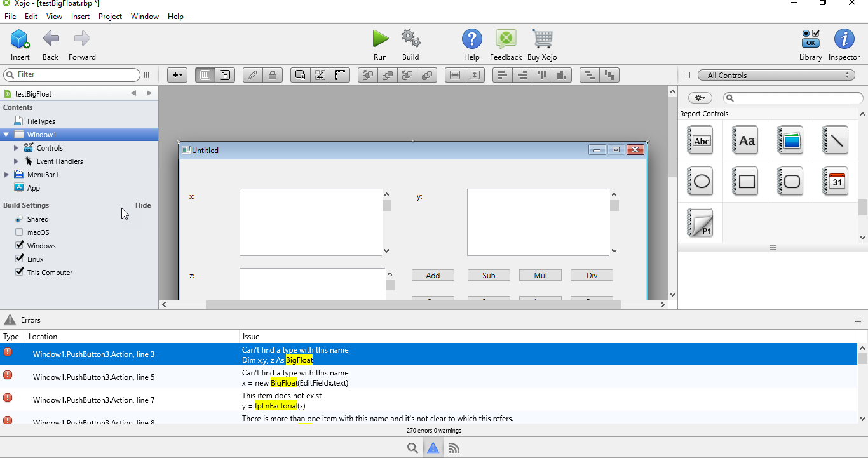Open the plus add dropdown in editor toolbar
This screenshot has height=458, width=868.
[x=177, y=75]
